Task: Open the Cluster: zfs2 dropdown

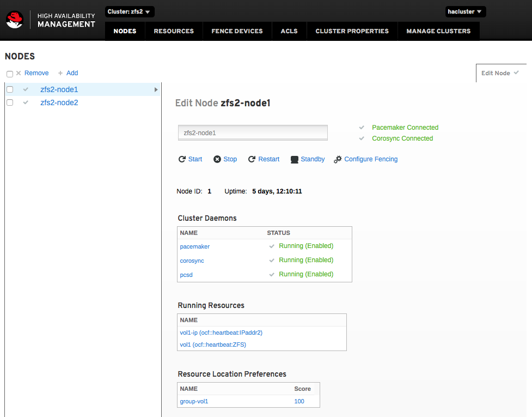Action: [x=129, y=11]
